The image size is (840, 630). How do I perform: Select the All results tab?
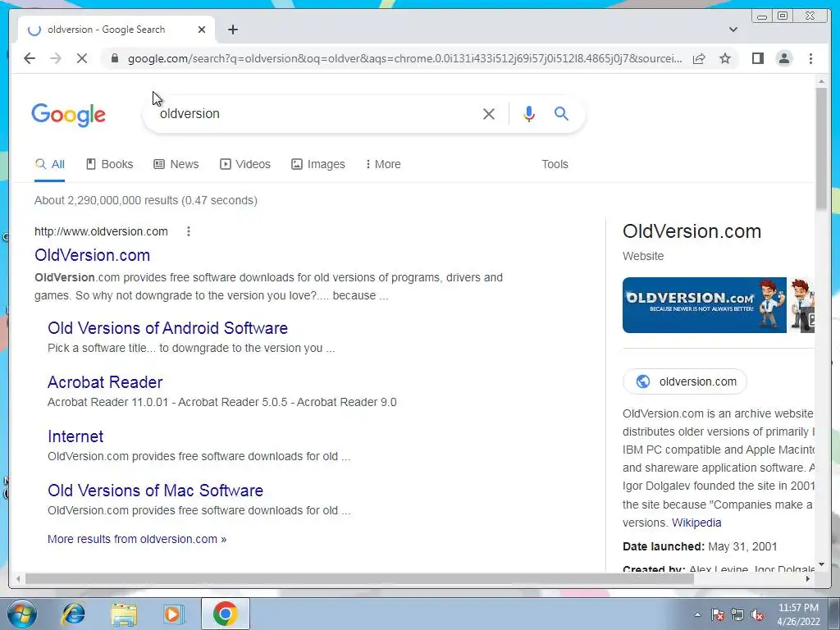49,164
